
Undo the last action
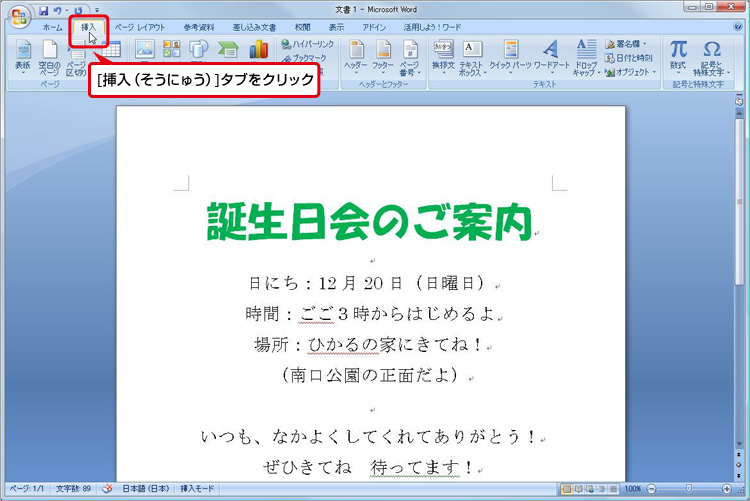point(57,10)
